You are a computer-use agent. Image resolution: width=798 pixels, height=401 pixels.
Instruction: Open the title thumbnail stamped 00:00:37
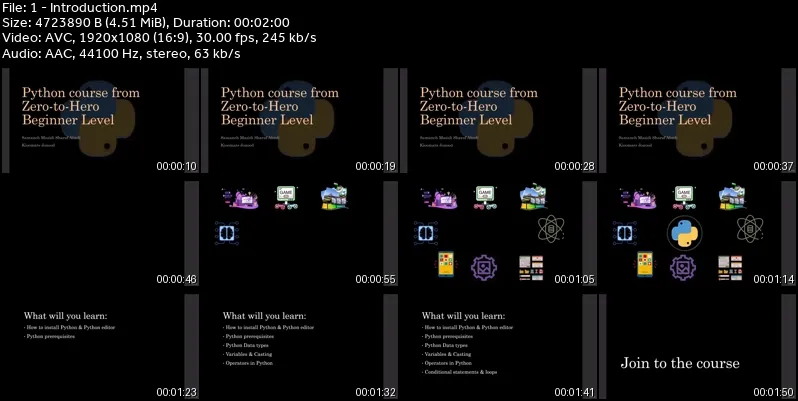coord(698,121)
